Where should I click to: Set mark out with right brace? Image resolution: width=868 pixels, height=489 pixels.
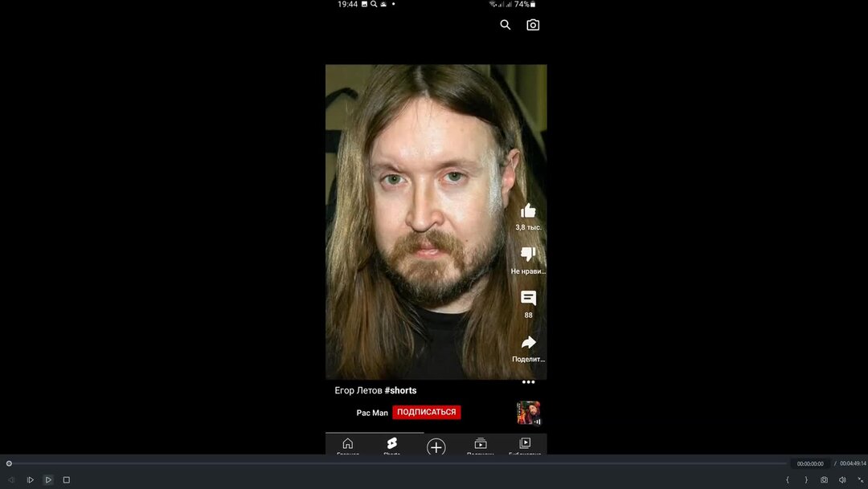806,479
